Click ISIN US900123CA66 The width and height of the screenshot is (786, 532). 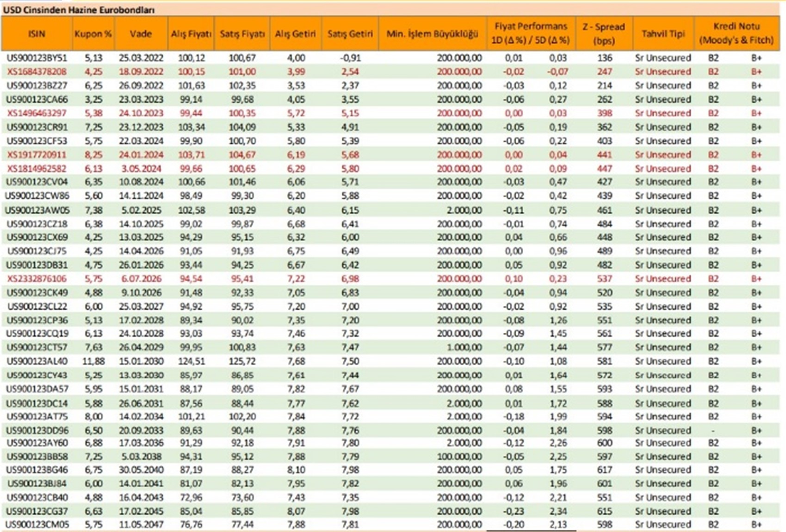coord(37,99)
